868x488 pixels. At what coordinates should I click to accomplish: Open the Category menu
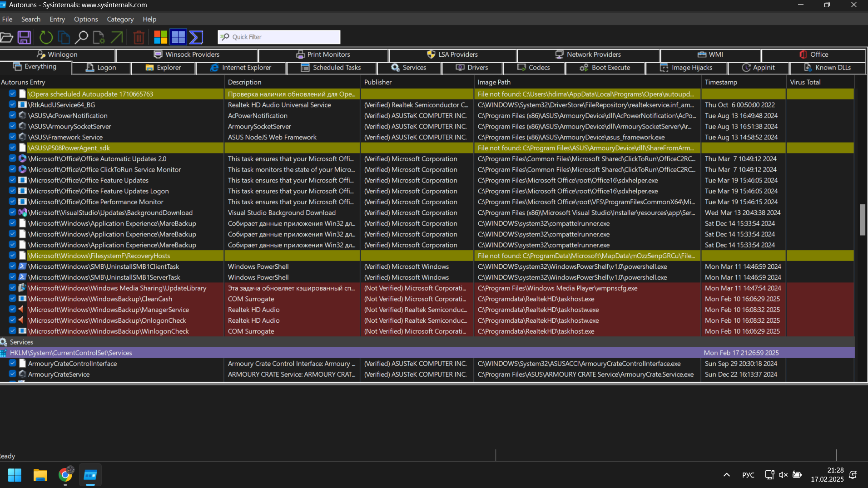[x=120, y=19]
